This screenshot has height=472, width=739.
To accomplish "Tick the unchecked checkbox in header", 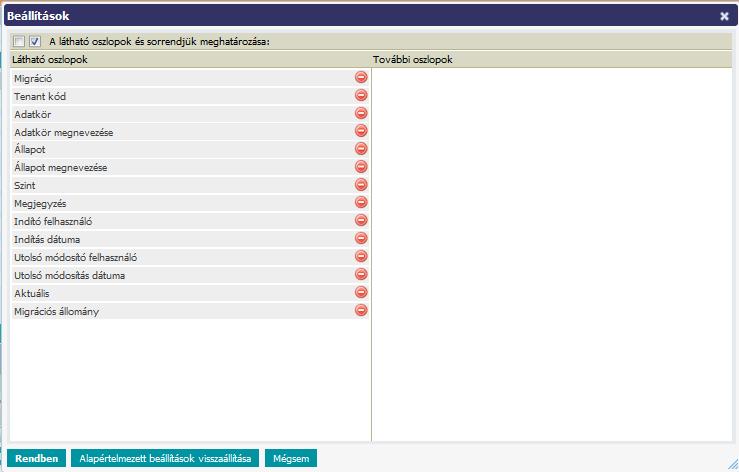I will (19, 41).
